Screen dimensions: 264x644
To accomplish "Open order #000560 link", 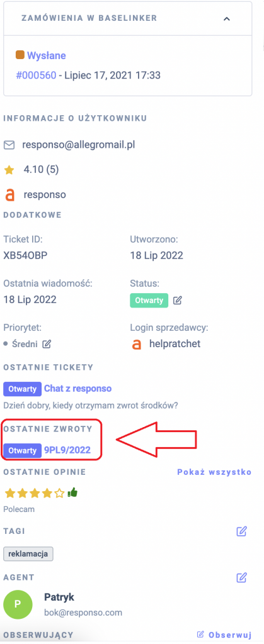I will (x=36, y=75).
